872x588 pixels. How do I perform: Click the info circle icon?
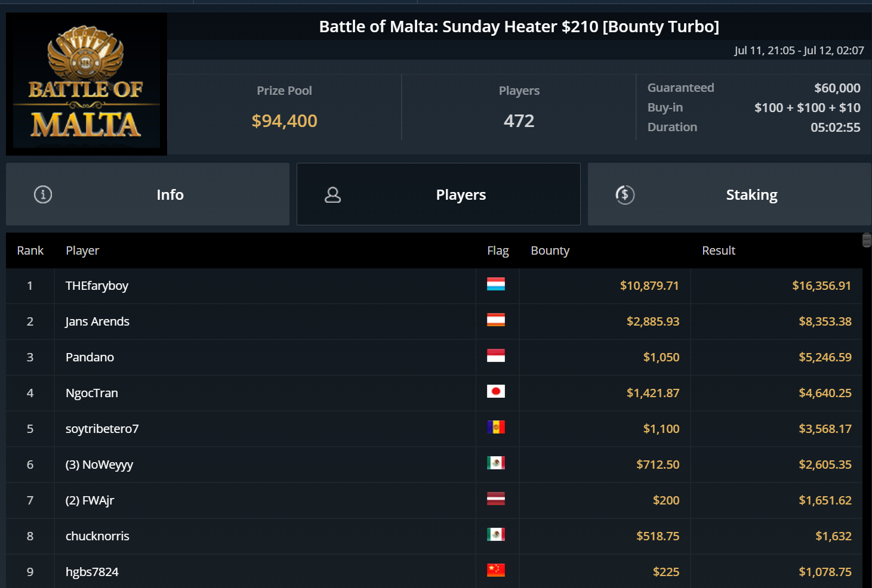click(x=43, y=194)
